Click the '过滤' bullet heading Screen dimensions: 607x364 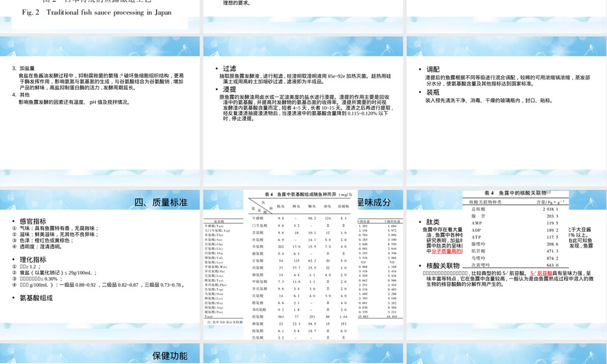229,69
